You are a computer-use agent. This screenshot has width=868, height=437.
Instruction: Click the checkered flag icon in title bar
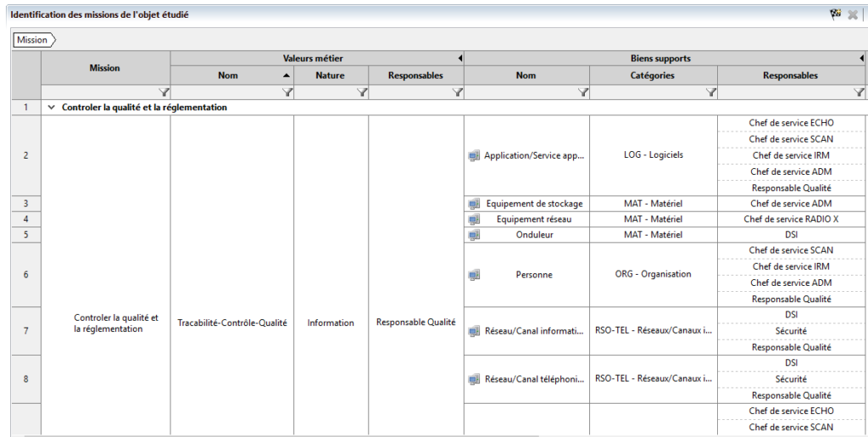[835, 14]
